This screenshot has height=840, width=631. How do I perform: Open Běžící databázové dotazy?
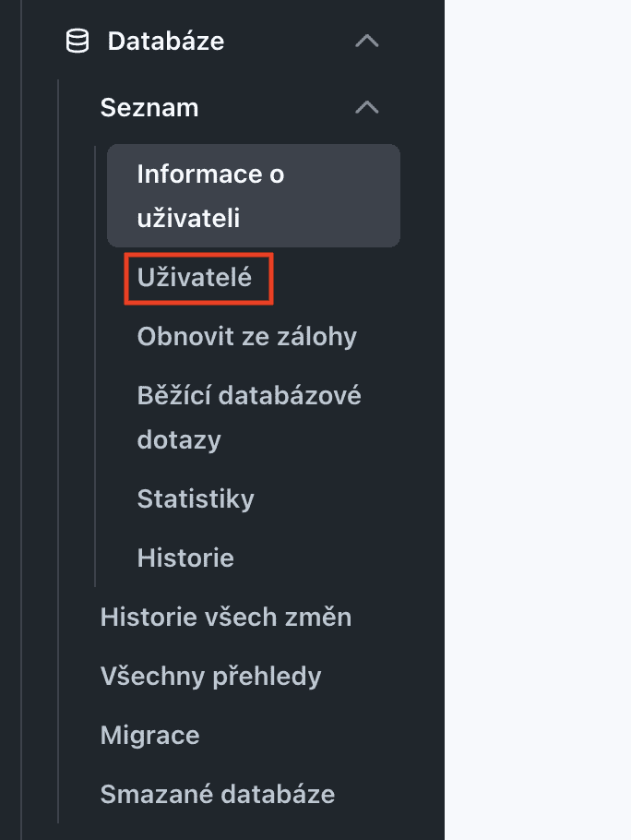[x=249, y=417]
